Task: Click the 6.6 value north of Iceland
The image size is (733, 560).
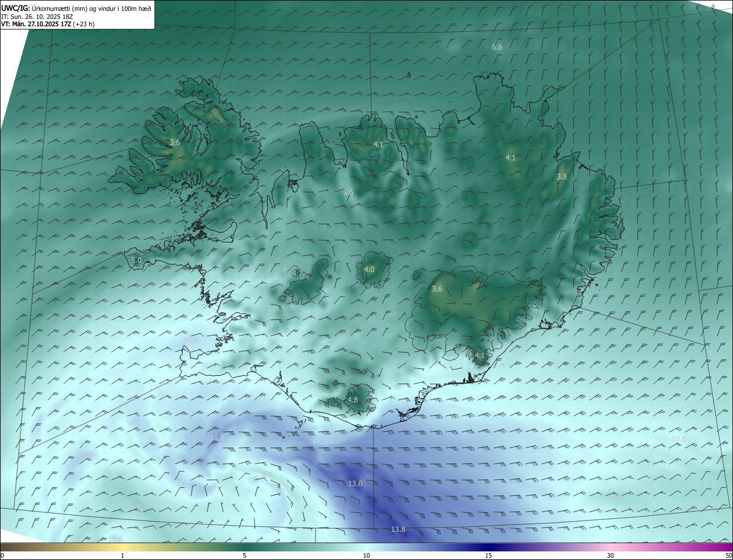Action: 497,47
